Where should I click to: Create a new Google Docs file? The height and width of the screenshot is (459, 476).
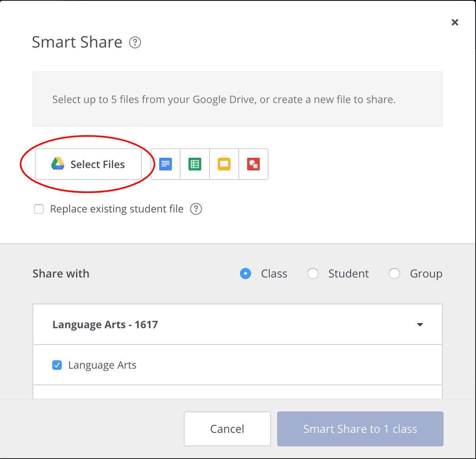point(166,164)
